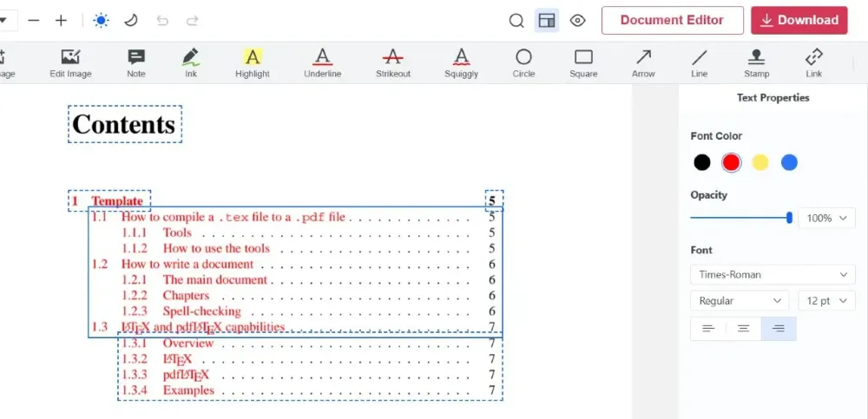
Task: Activate the Strikeout tool
Action: point(392,62)
